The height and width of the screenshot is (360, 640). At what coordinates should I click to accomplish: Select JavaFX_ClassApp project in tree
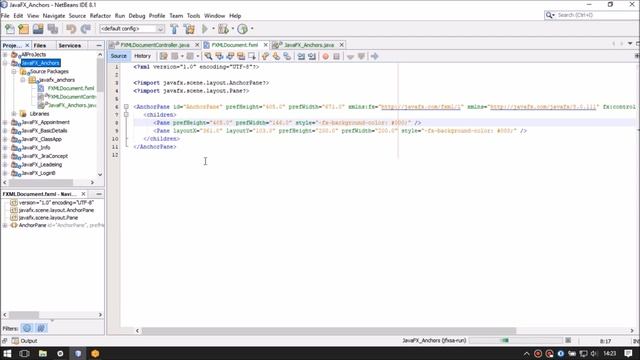click(x=41, y=139)
